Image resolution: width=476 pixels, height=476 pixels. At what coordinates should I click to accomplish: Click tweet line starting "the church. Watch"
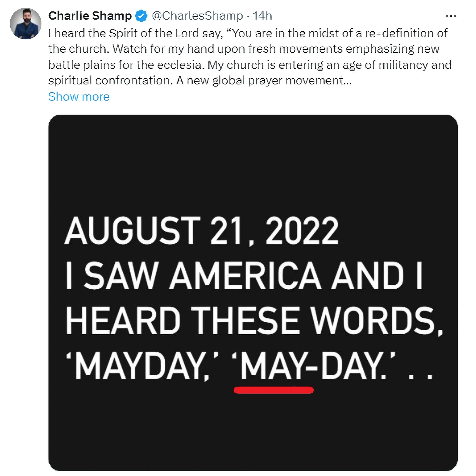click(x=244, y=49)
